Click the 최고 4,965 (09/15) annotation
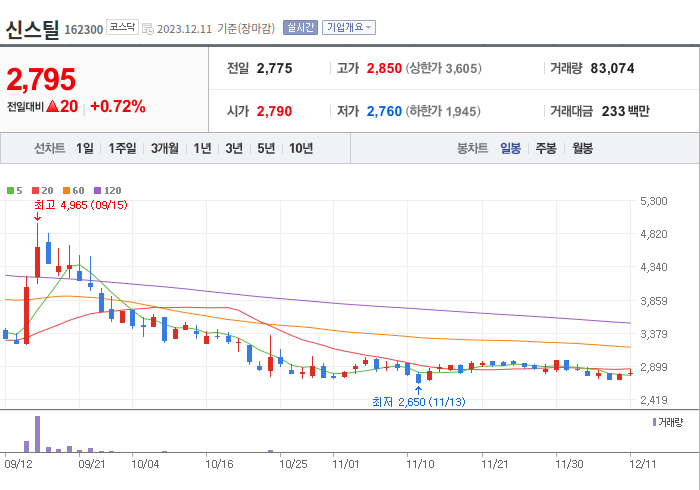 [81, 205]
